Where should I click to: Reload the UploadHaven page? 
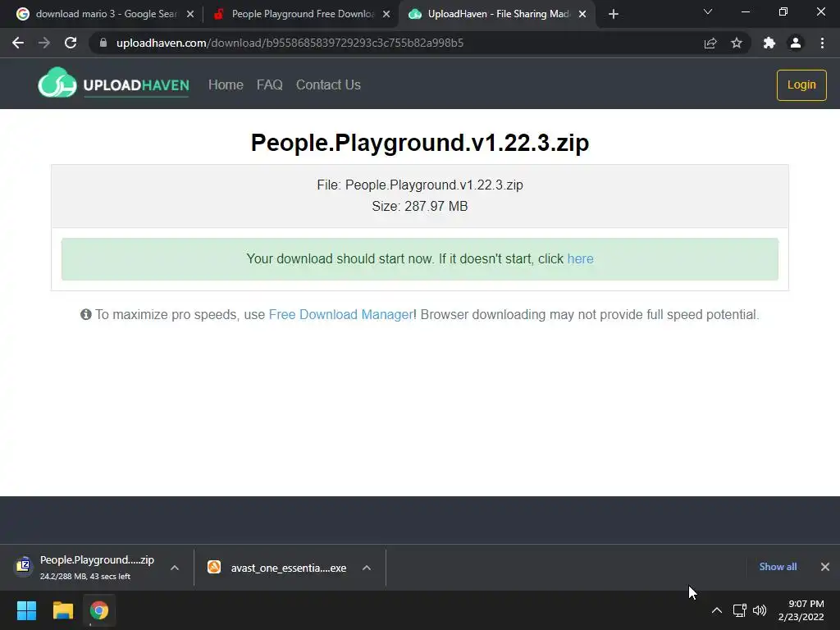(71, 43)
